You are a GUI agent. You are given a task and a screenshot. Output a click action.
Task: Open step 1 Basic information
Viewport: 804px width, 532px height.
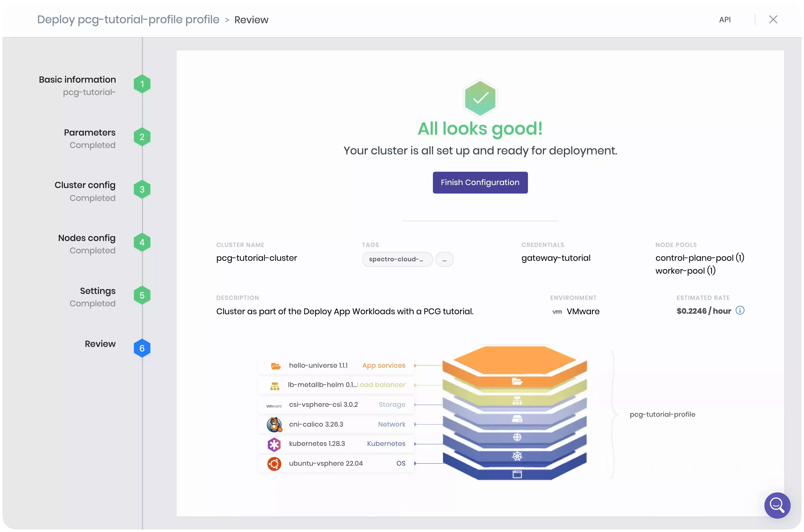(x=142, y=83)
